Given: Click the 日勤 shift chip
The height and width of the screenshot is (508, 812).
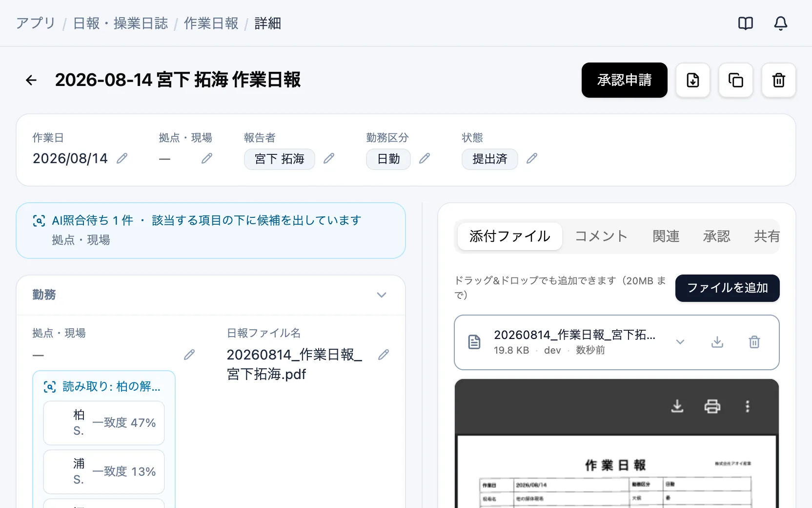Looking at the screenshot, I should pos(388,159).
